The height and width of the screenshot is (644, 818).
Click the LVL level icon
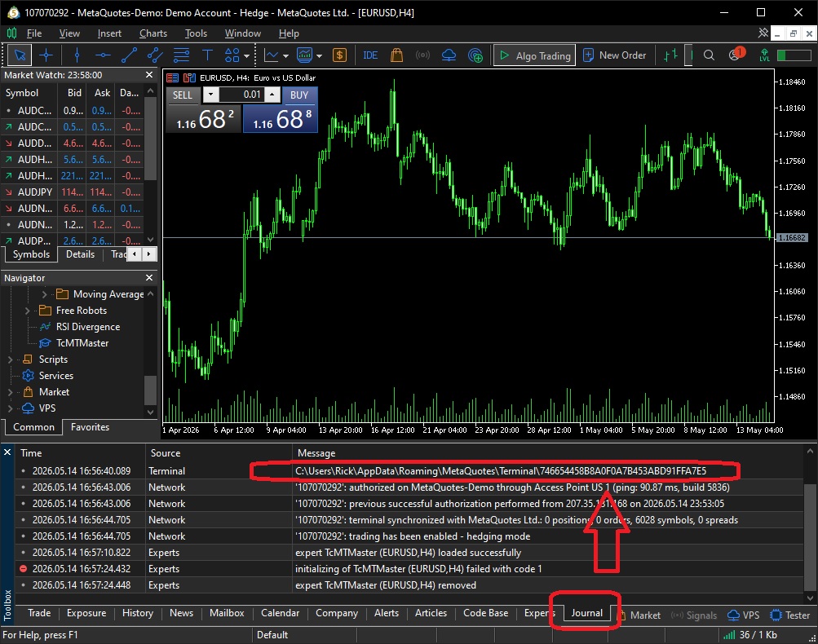(x=764, y=55)
